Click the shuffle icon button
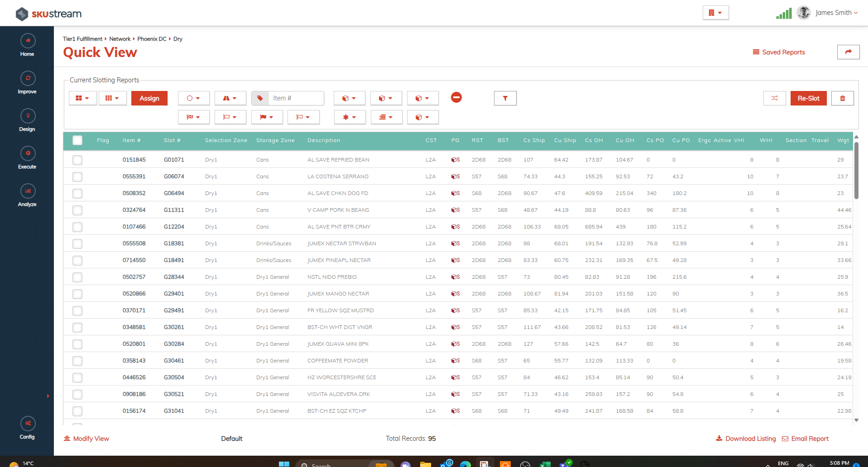 [x=775, y=98]
